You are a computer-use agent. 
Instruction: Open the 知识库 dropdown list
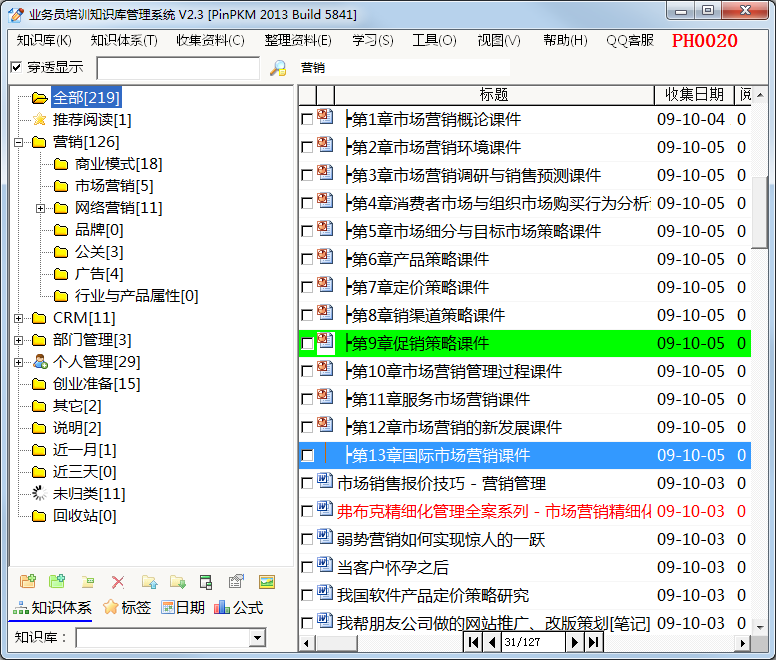click(257, 638)
